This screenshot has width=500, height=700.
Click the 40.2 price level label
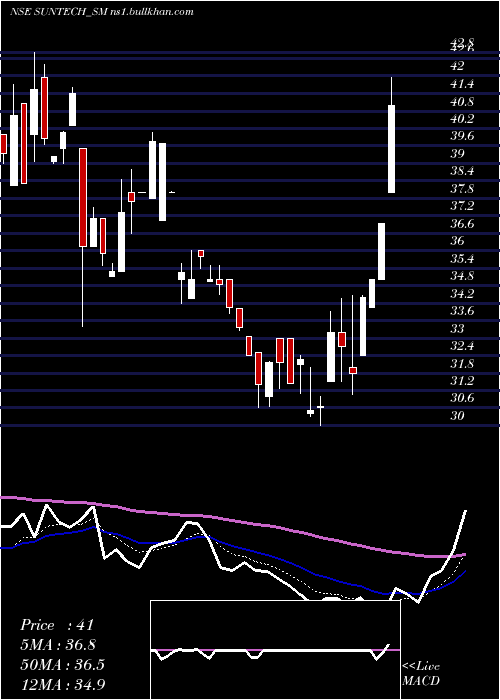pyautogui.click(x=462, y=119)
